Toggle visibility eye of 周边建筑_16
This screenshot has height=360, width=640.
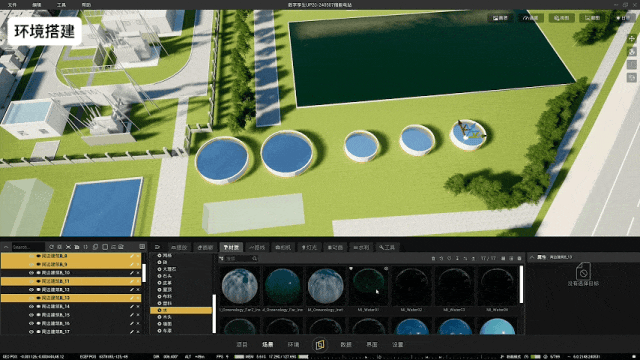(x=31, y=323)
